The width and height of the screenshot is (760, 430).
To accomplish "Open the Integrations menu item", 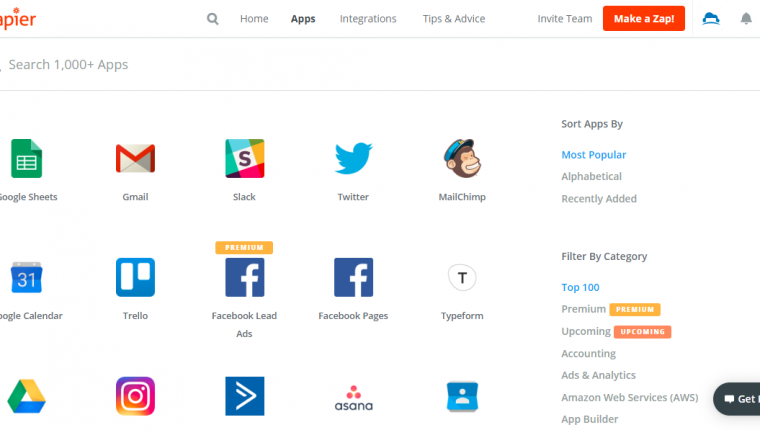I will coord(368,19).
